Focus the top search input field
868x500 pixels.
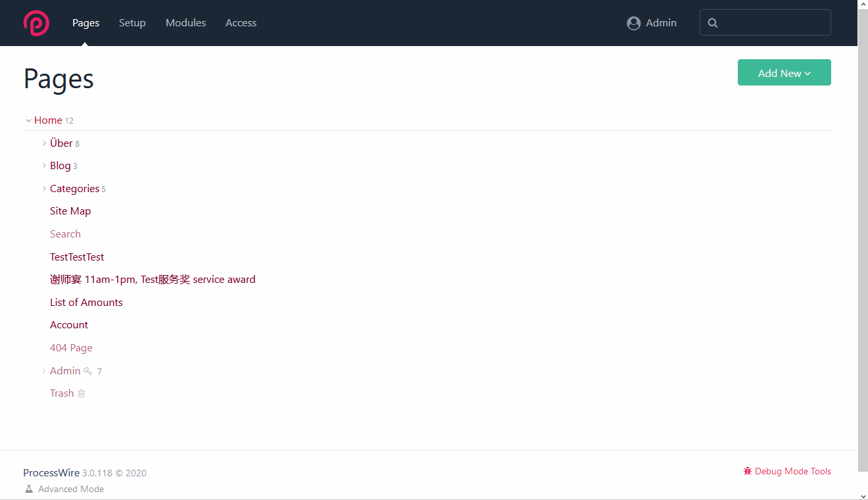pyautogui.click(x=773, y=23)
